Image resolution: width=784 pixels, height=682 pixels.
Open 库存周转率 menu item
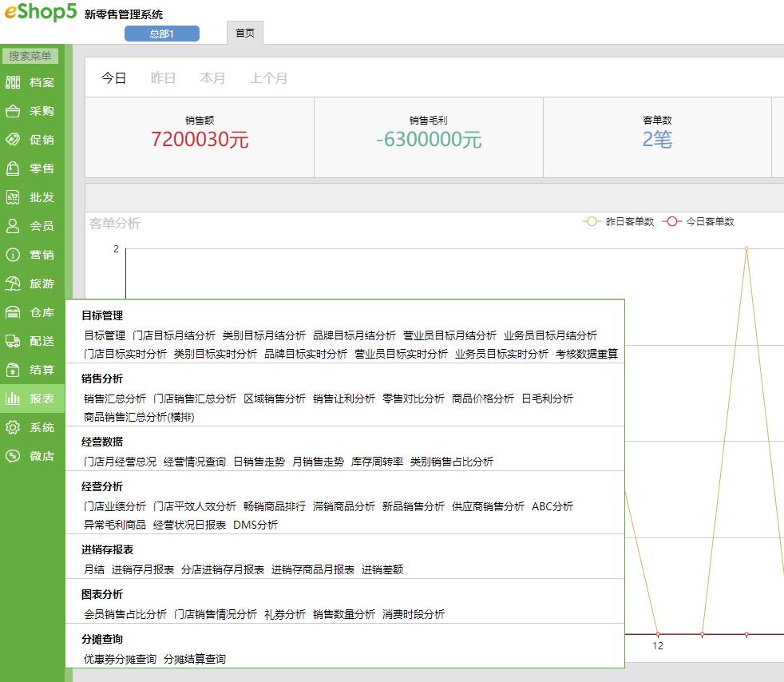(x=377, y=462)
